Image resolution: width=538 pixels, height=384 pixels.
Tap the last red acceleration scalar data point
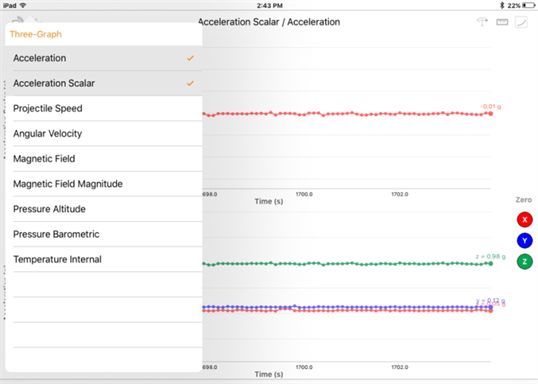pos(491,114)
